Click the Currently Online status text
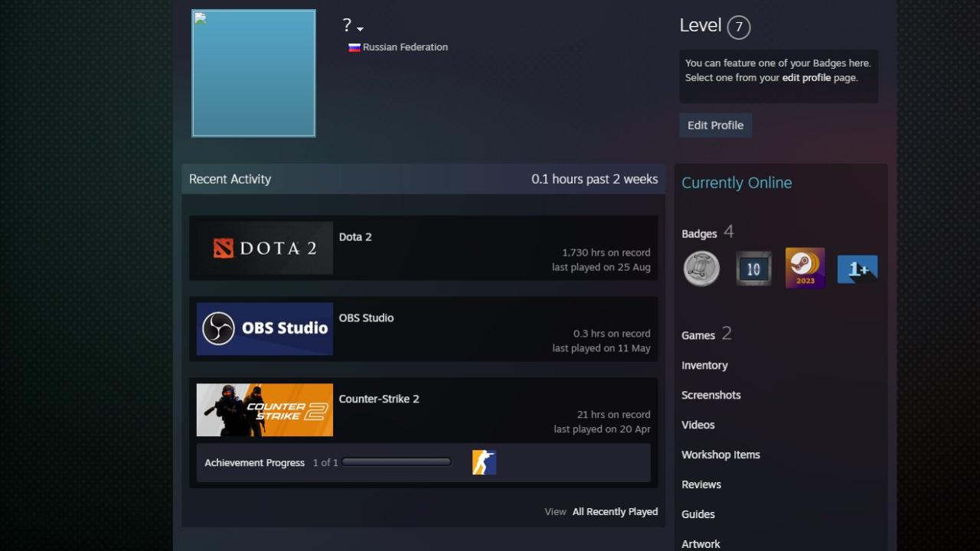Screen dimensions: 980x551 click(x=737, y=183)
